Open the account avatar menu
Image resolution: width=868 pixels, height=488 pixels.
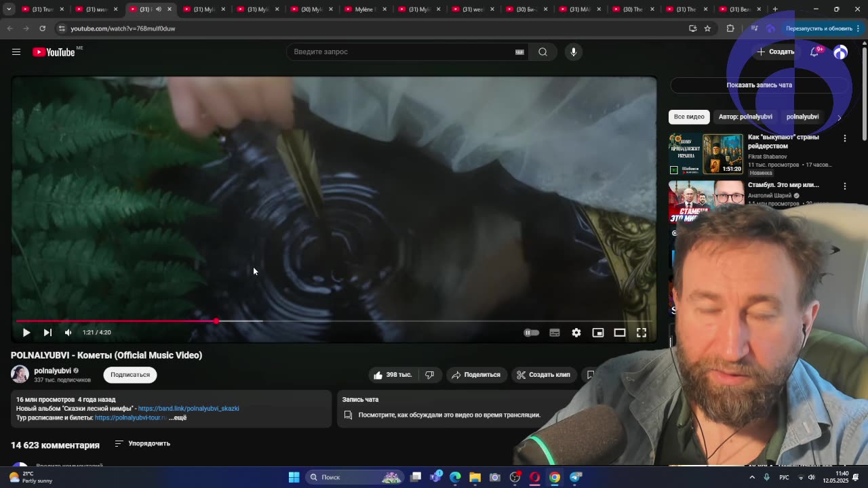[x=840, y=52]
